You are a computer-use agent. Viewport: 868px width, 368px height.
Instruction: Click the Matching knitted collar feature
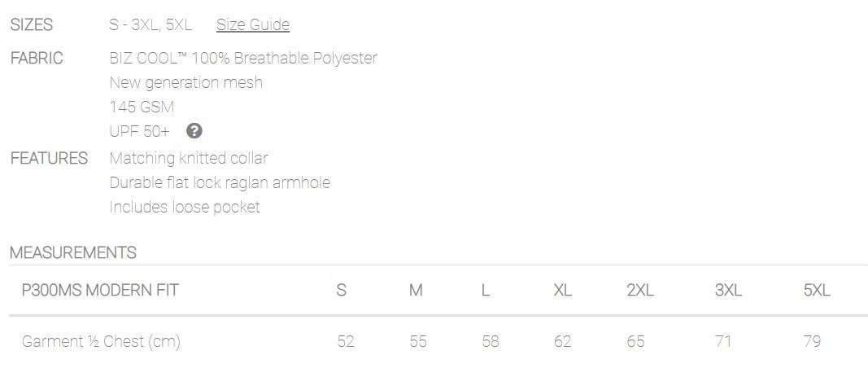(x=189, y=159)
